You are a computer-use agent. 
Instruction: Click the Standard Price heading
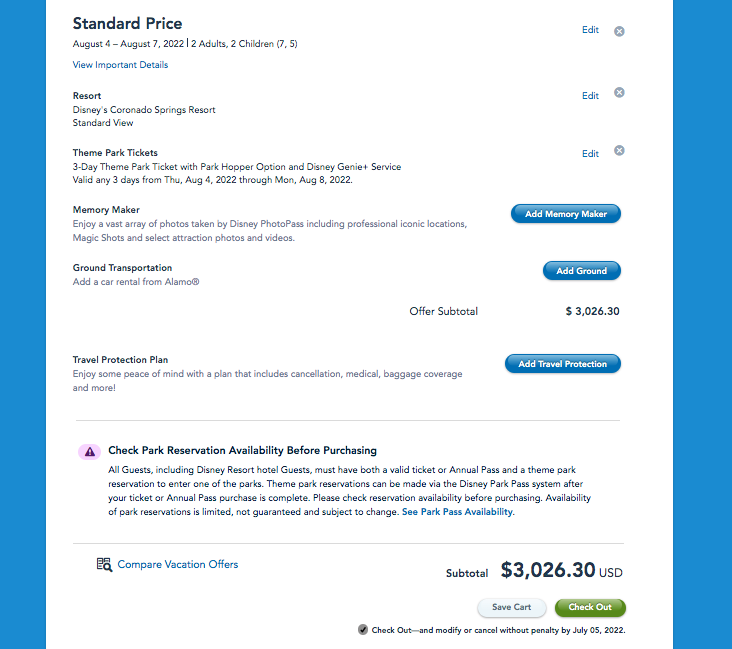coord(127,23)
